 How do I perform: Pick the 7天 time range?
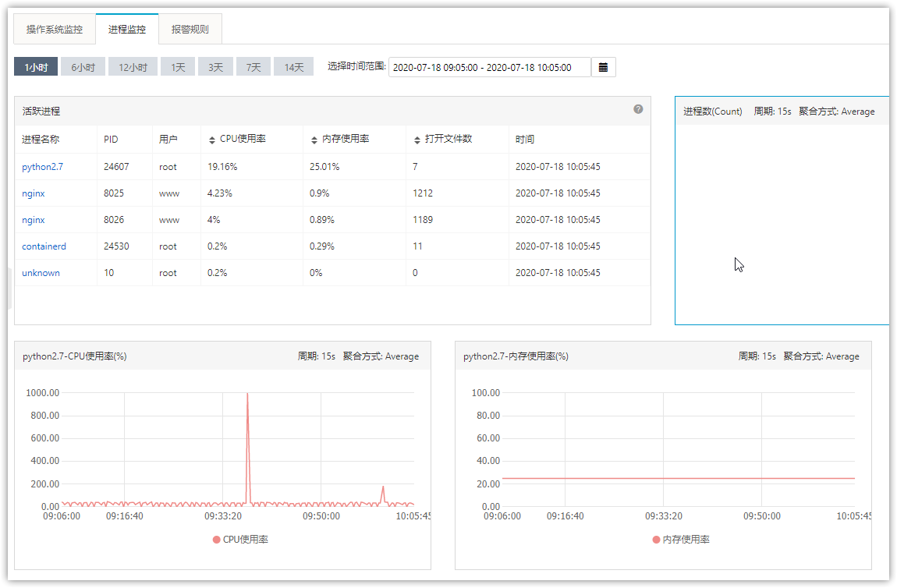(253, 68)
